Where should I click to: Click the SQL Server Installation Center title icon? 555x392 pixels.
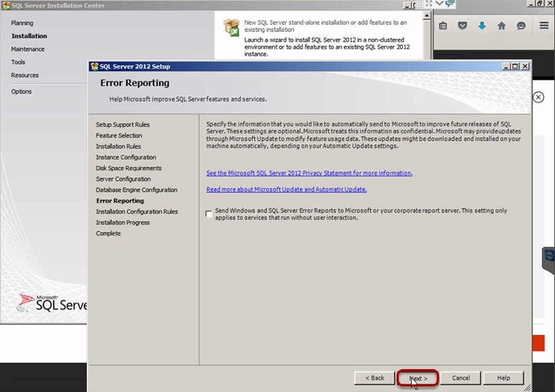[x=6, y=6]
